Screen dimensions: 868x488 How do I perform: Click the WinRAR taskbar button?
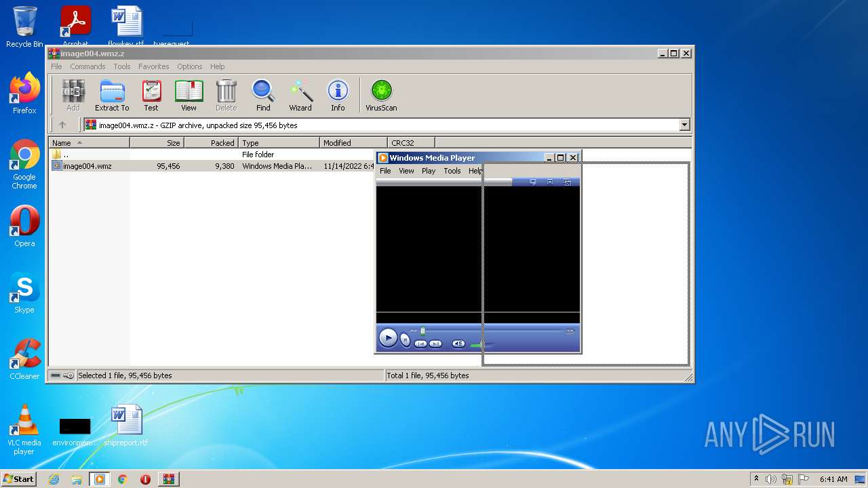pos(168,479)
